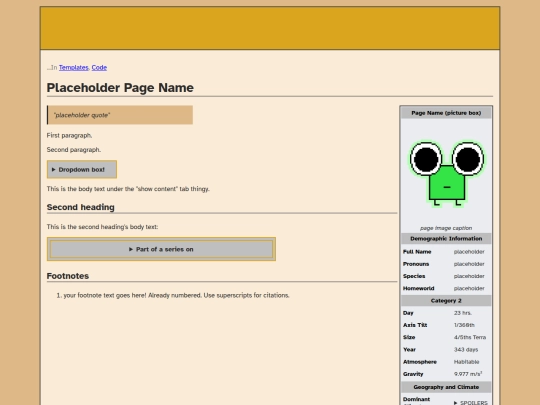Expand the 'Dropdown box!' disclosure

coord(82,169)
